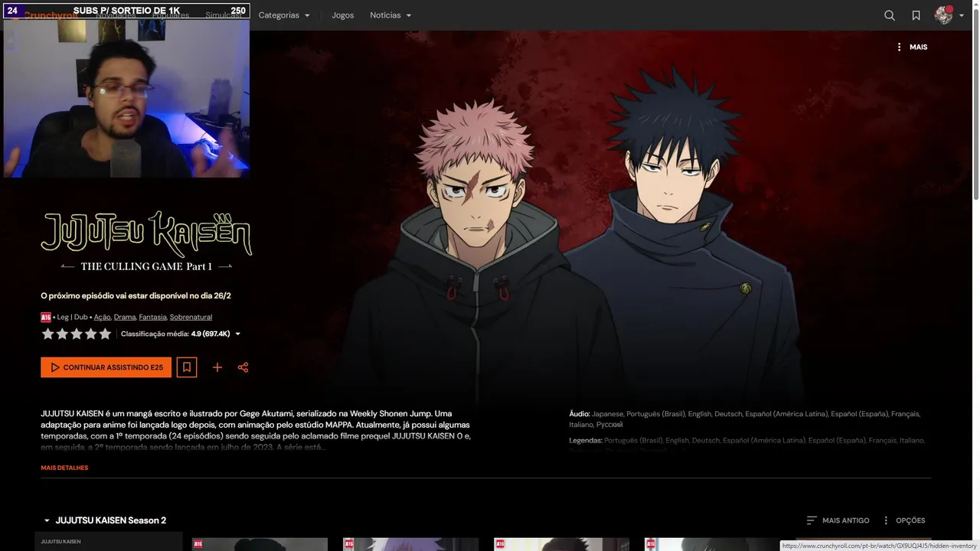
Task: Open the search icon in top bar
Action: pos(890,15)
